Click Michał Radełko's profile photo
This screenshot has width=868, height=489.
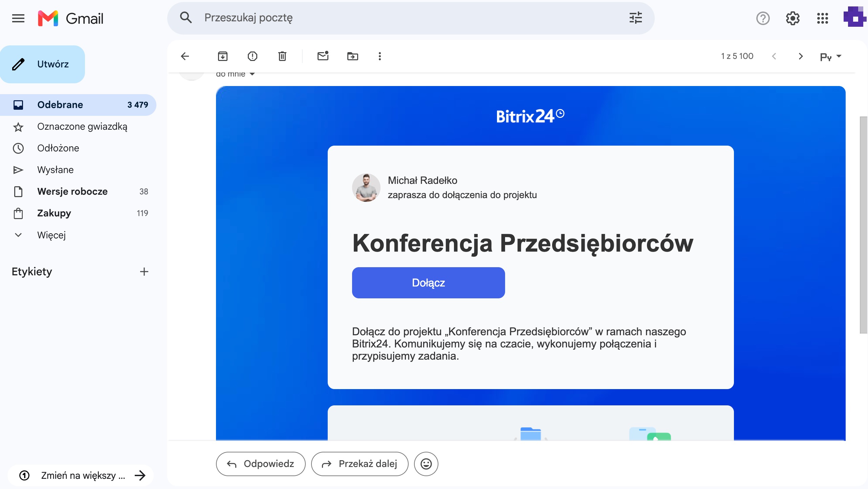(x=366, y=188)
